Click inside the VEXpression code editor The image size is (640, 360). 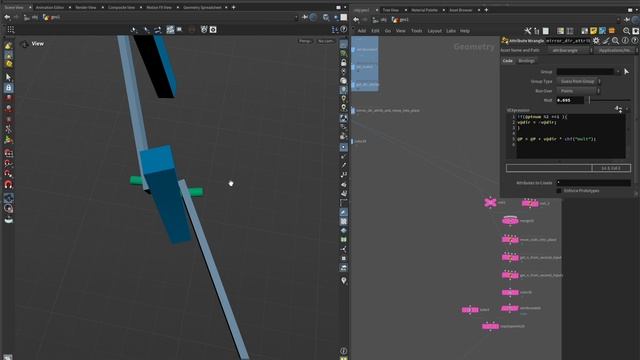coord(571,136)
